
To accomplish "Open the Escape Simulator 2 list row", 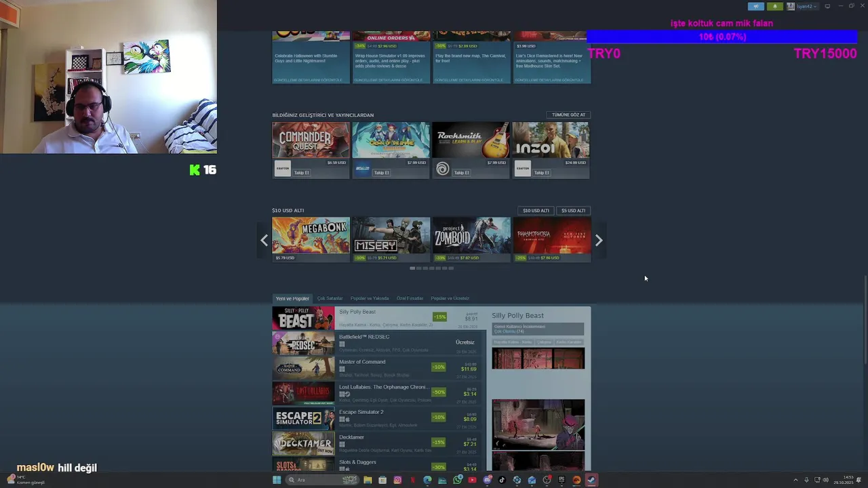I will pyautogui.click(x=377, y=418).
